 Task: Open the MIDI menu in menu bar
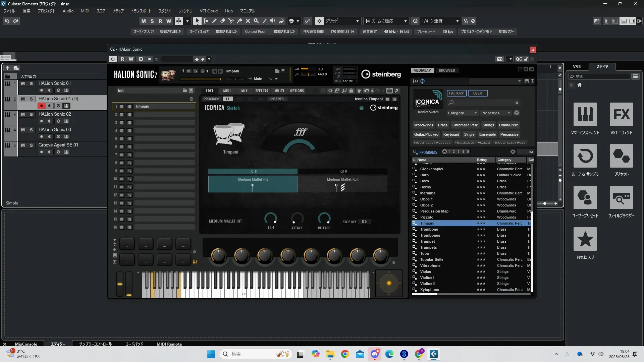pyautogui.click(x=85, y=11)
